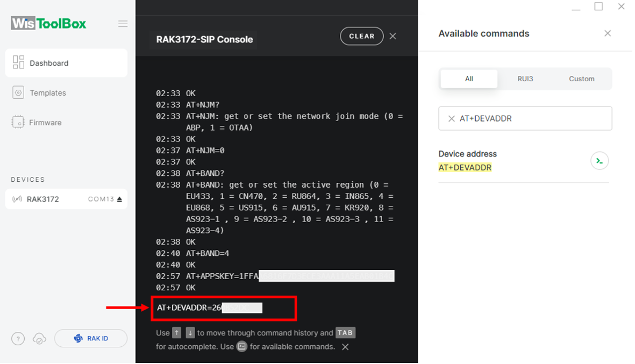Image resolution: width=635 pixels, height=364 pixels.
Task: Maximize the WisToolBox window
Action: (598, 6)
